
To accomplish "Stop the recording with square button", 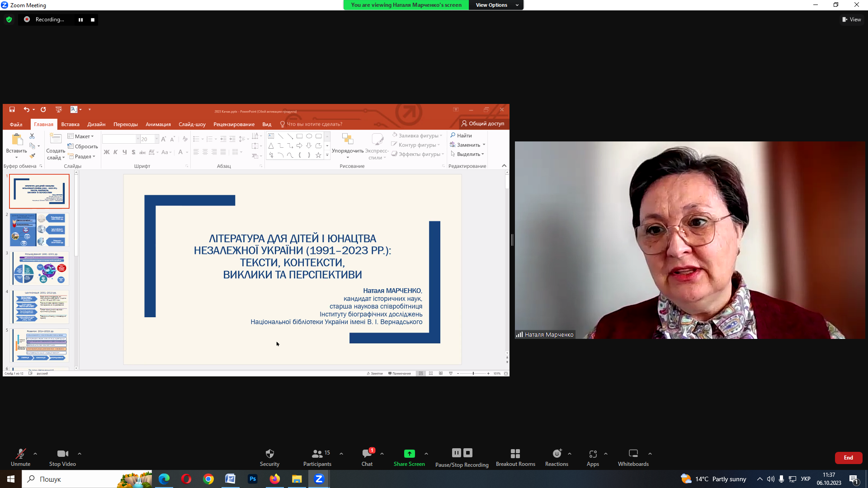I will click(93, 20).
